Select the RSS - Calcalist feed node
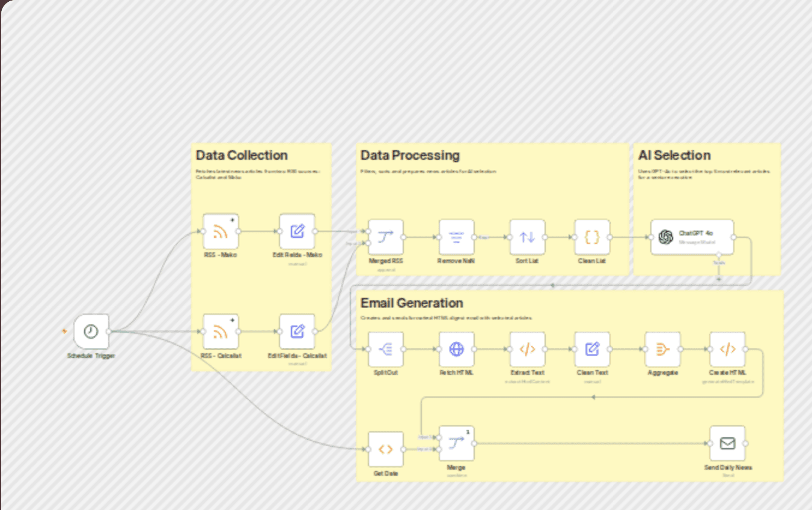The image size is (812, 510). click(x=221, y=332)
